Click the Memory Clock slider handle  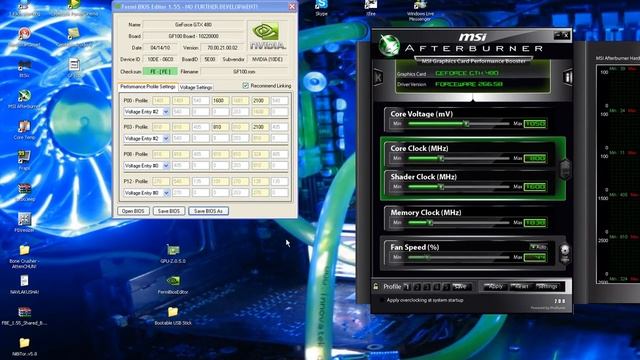pyautogui.click(x=430, y=222)
